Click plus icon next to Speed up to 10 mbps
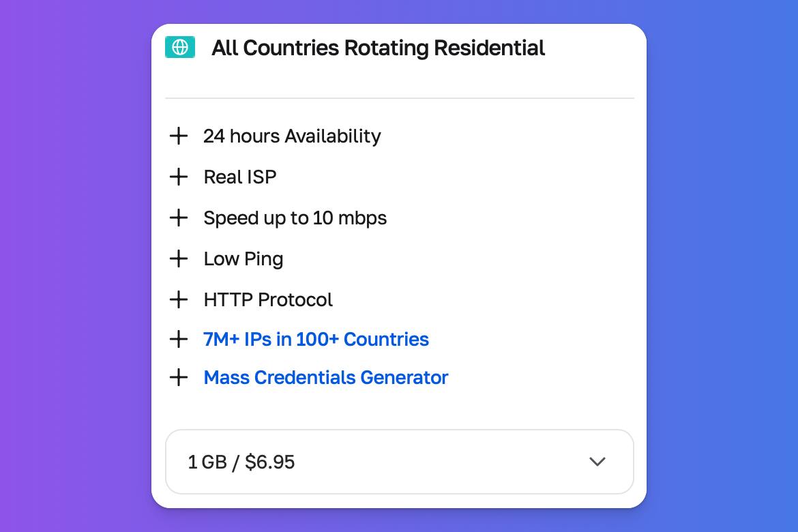 pos(179,218)
